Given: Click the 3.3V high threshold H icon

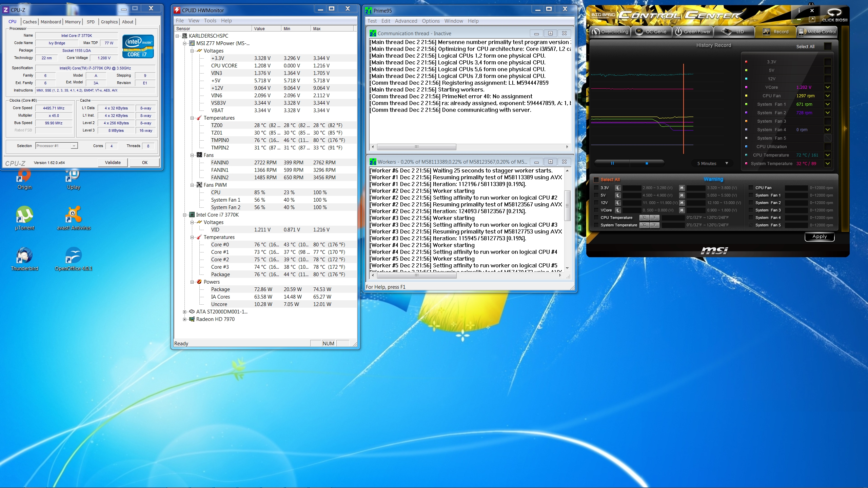Looking at the screenshot, I should [682, 188].
